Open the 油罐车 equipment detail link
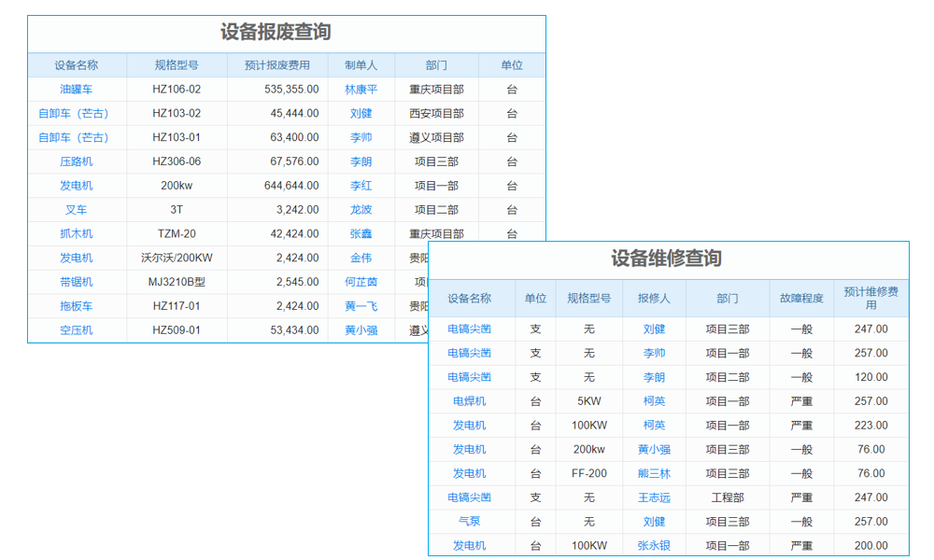 pyautogui.click(x=78, y=89)
